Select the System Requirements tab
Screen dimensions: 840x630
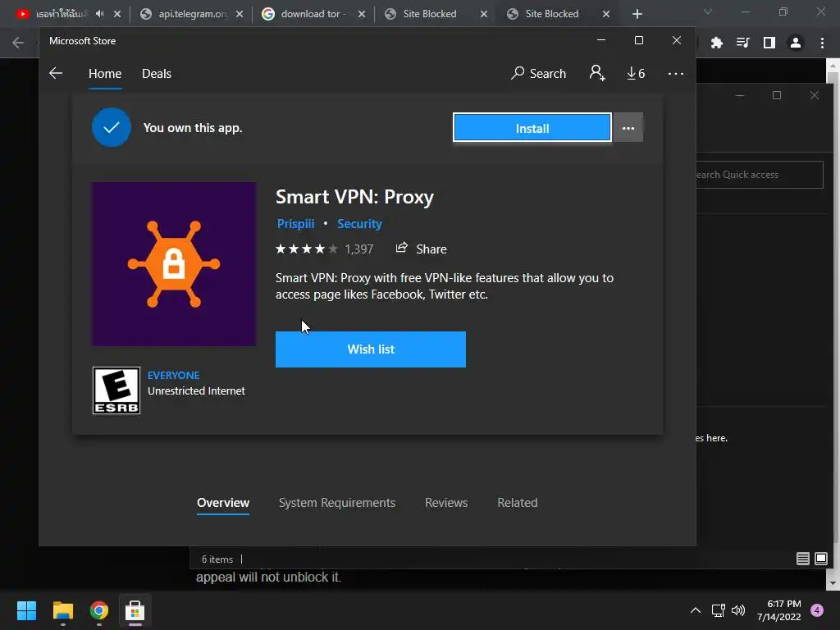click(337, 503)
